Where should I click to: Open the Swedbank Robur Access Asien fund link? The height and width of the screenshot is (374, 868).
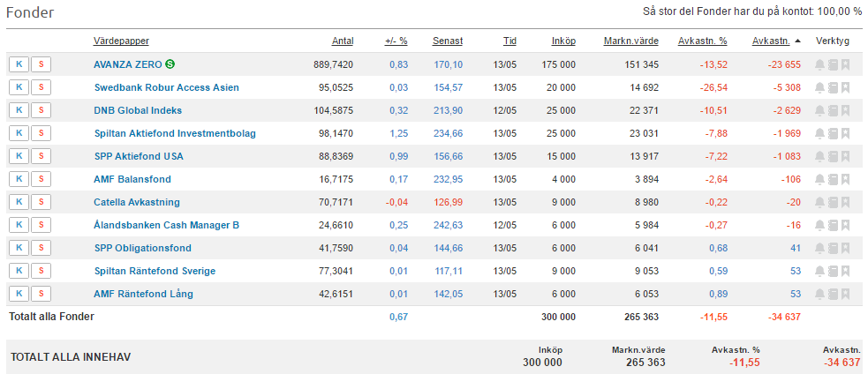coord(166,87)
